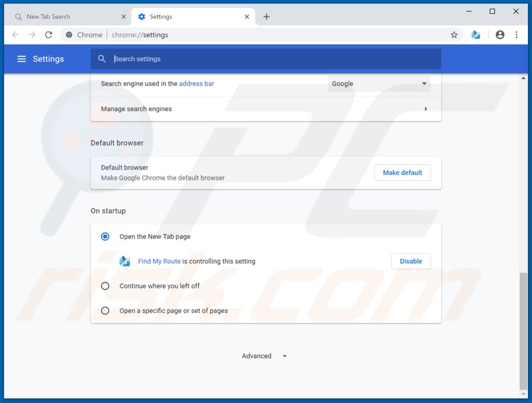Click the forward navigation arrow
532x403 pixels.
pyautogui.click(x=32, y=34)
